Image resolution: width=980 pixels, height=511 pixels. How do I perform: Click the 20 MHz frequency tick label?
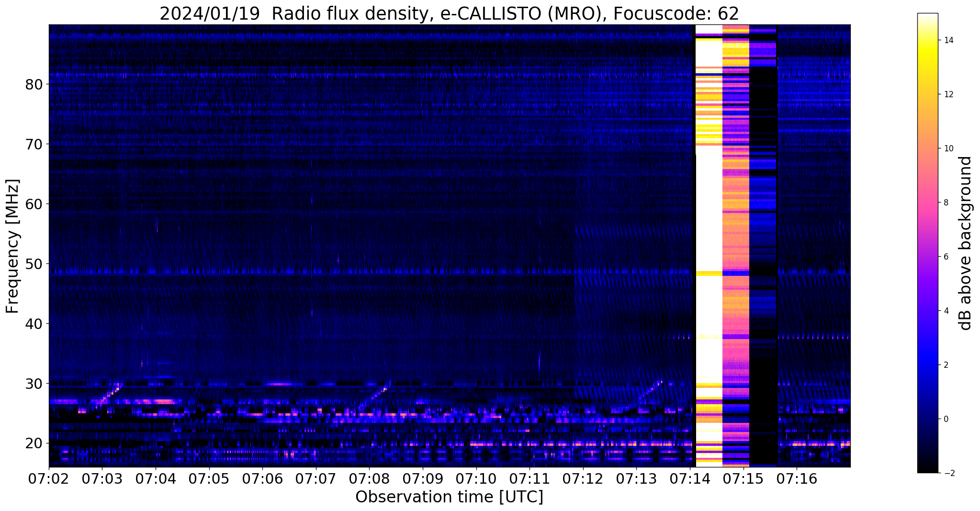34,443
